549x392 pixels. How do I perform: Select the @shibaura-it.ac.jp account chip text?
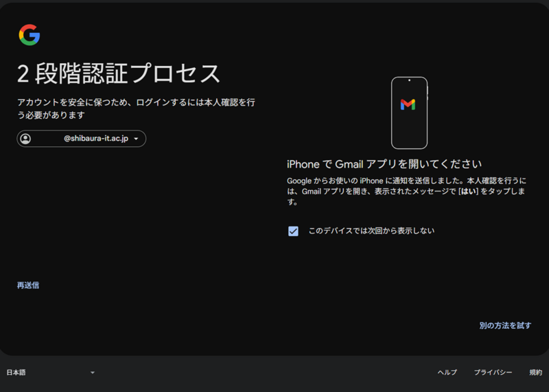[x=96, y=139]
